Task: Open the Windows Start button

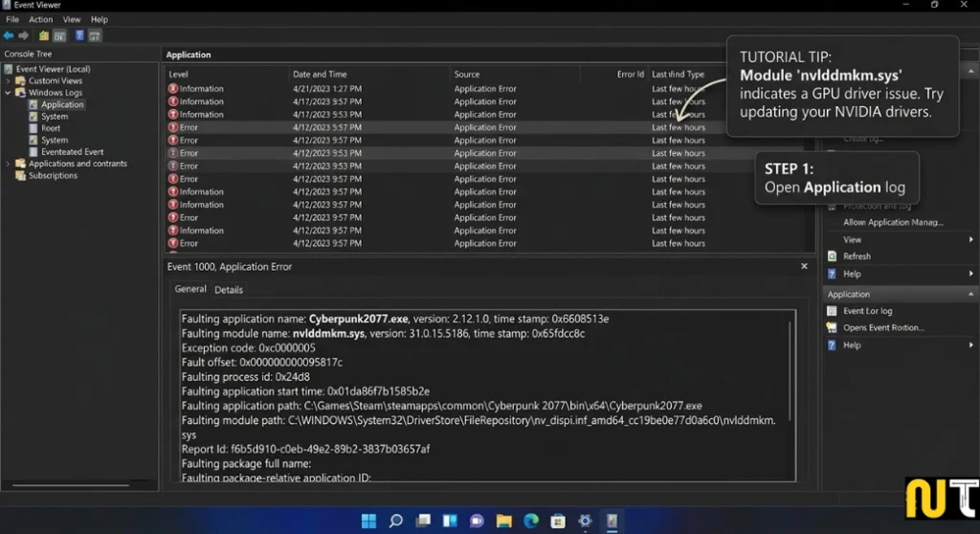Action: pyautogui.click(x=368, y=521)
